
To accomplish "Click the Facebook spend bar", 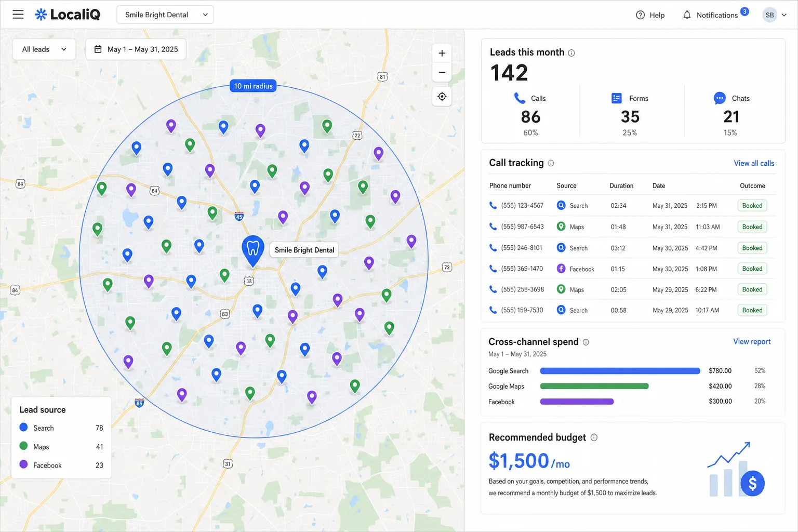I will [x=577, y=402].
